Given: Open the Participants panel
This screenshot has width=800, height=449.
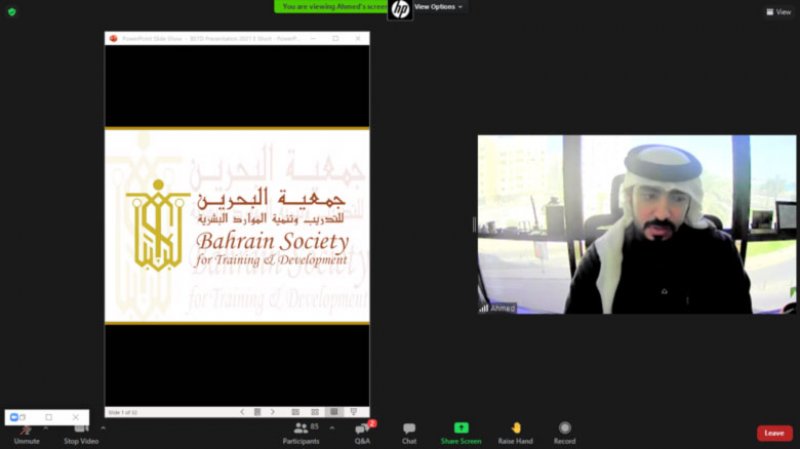Looking at the screenshot, I should [301, 434].
